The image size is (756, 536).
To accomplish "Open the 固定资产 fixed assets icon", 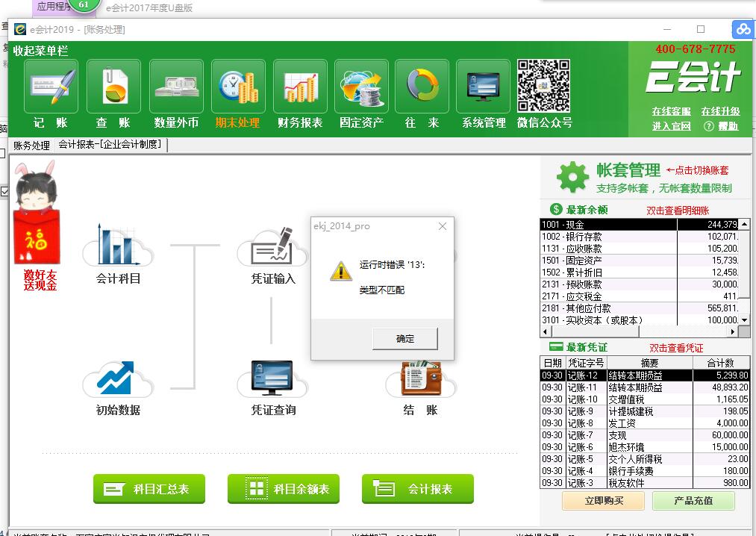I will tap(361, 87).
